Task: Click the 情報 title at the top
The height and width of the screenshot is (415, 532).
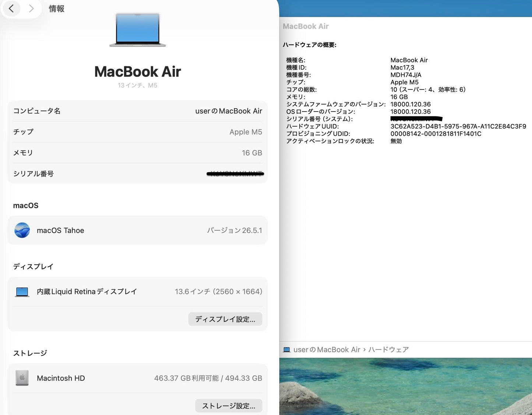Action: pyautogui.click(x=56, y=8)
